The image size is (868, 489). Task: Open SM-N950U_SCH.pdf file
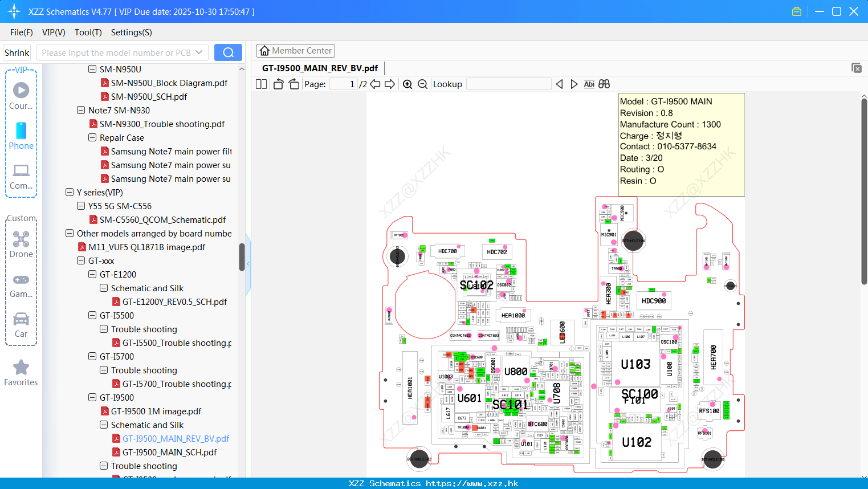pos(149,96)
